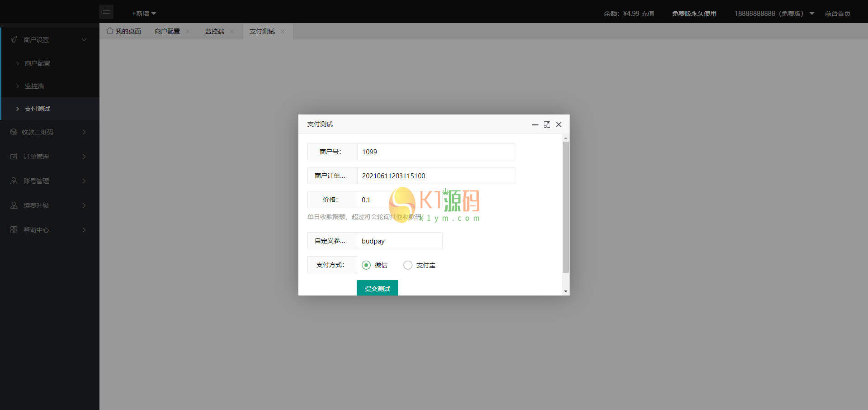868x410 pixels.
Task: Open the 帮助中心 sidebar icon
Action: [x=14, y=229]
